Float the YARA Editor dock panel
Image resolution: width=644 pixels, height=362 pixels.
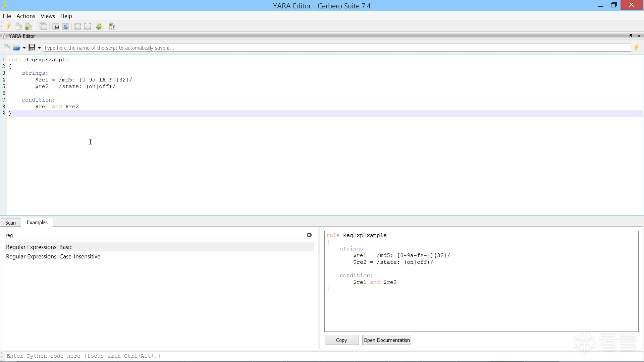[x=631, y=36]
